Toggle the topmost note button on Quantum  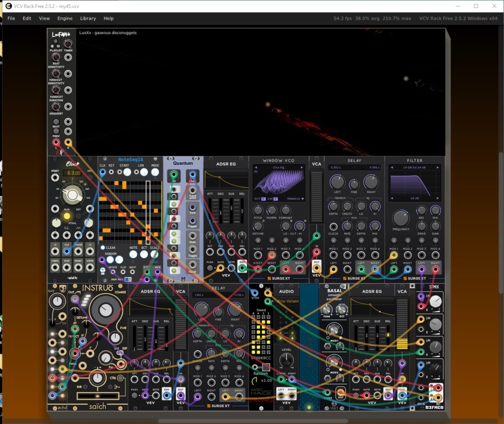(x=174, y=189)
